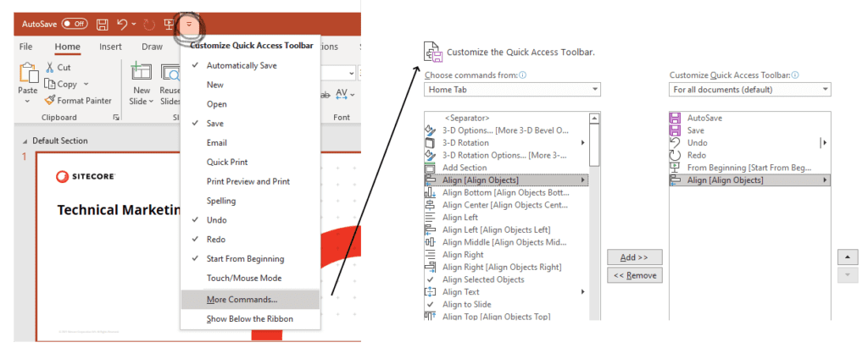Image resolution: width=868 pixels, height=359 pixels.
Task: Choose Spelling in the menu
Action: tap(250, 201)
